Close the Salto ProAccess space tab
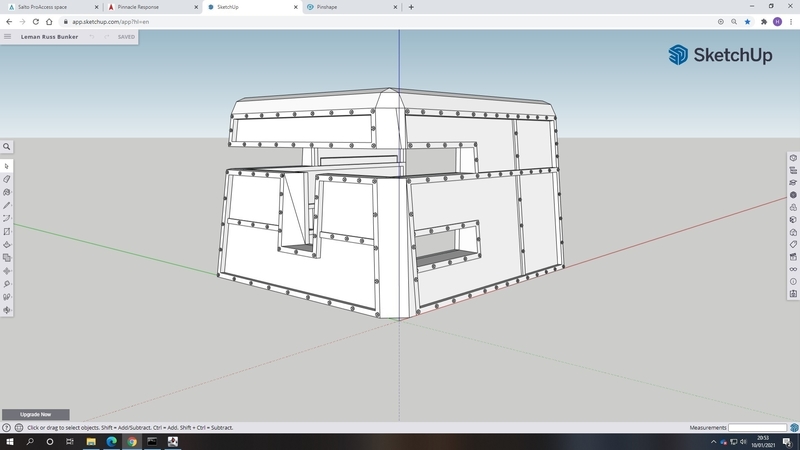 pyautogui.click(x=96, y=7)
